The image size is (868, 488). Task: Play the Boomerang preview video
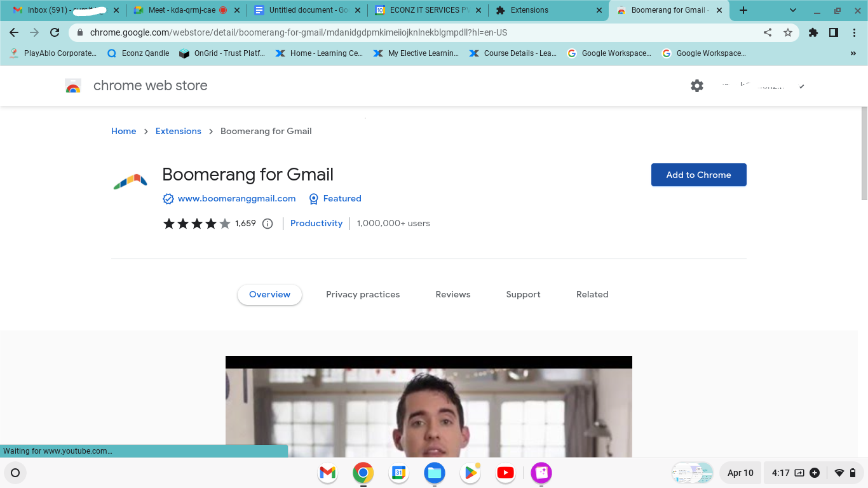point(429,407)
